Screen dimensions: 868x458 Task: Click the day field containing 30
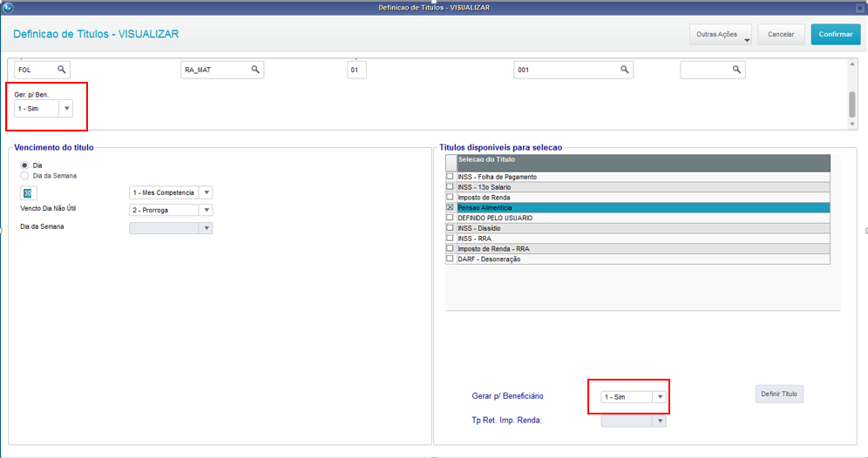coord(28,193)
